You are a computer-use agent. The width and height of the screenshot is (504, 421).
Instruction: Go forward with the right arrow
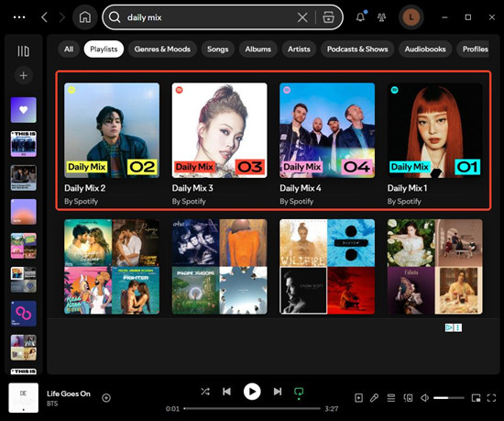62,17
